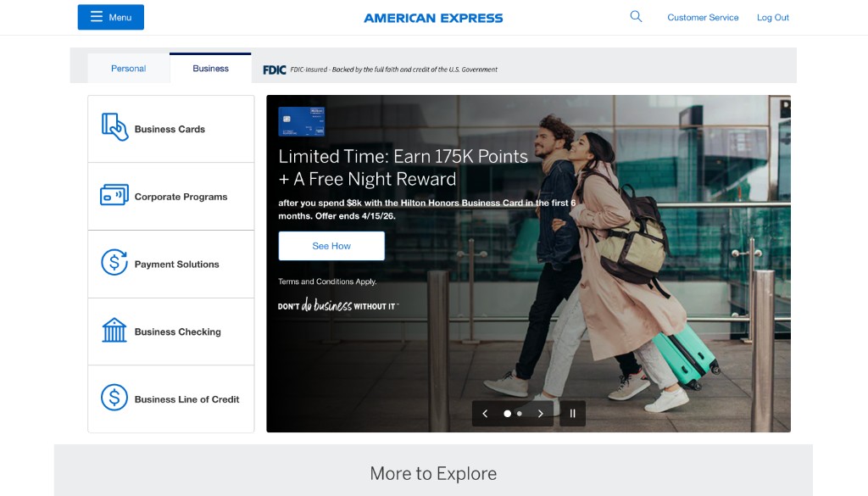Screen dimensions: 868x496
Task: Advance to next carousel slide arrow
Action: coord(540,414)
